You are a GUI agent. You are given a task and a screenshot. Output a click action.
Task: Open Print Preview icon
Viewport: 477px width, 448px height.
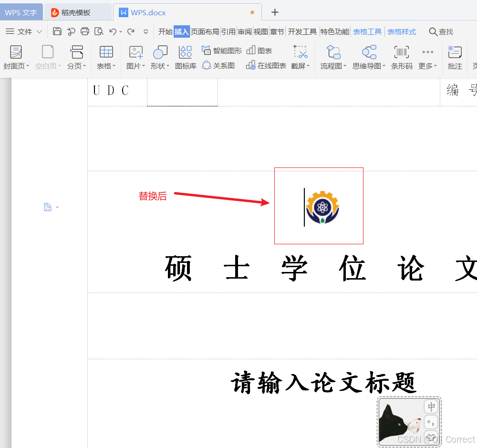[x=99, y=31]
